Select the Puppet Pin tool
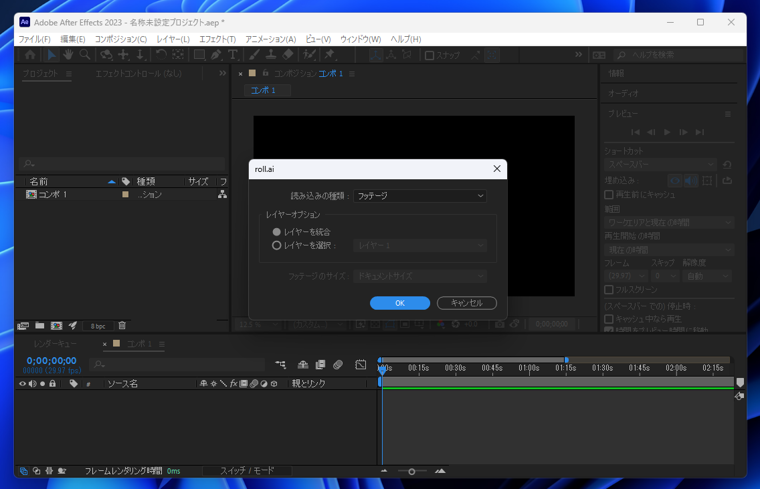760x489 pixels. pyautogui.click(x=330, y=55)
